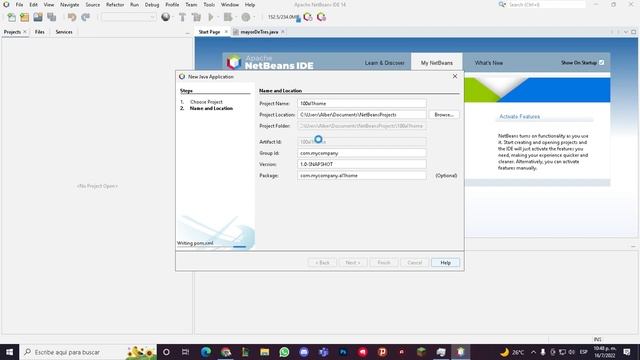This screenshot has width=640, height=360.
Task: Click the Activate Features link
Action: [x=520, y=117]
